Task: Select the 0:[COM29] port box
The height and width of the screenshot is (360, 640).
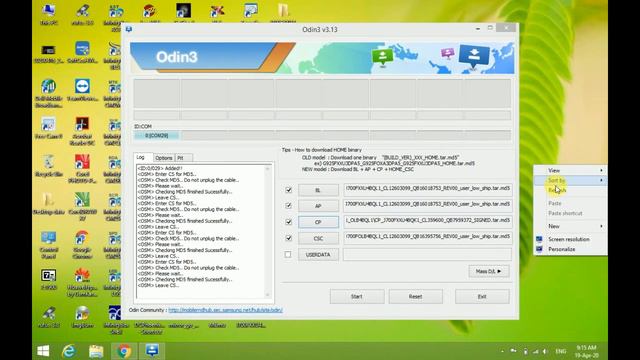Action: coord(156,136)
